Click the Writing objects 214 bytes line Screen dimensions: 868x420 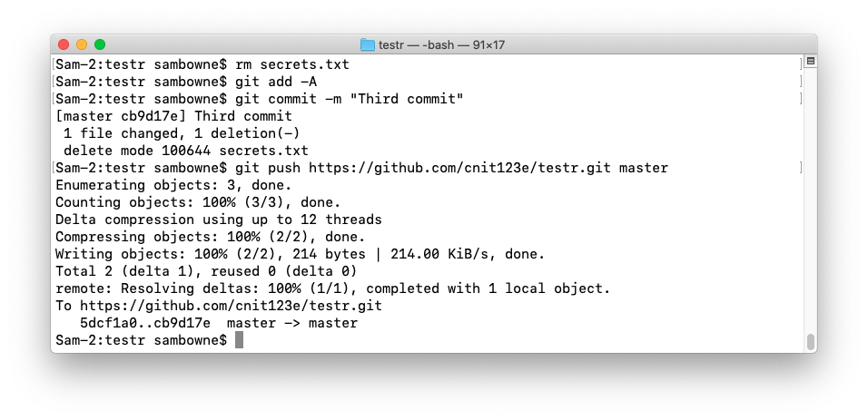(x=300, y=254)
